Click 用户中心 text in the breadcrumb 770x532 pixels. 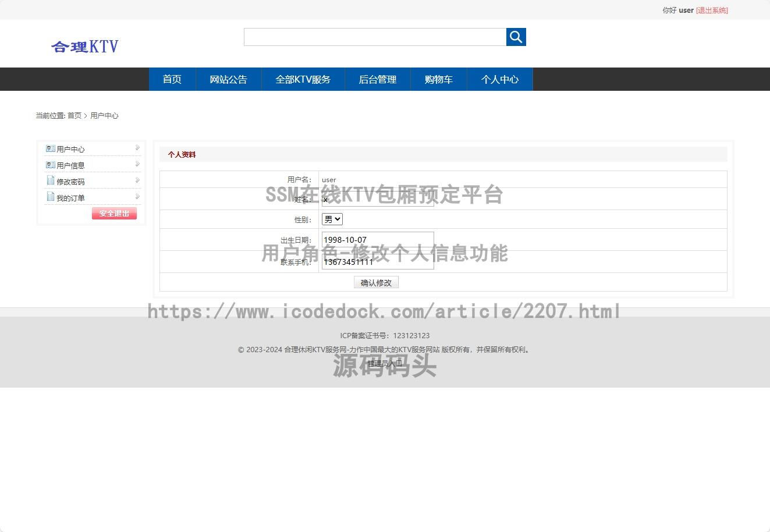(x=105, y=116)
